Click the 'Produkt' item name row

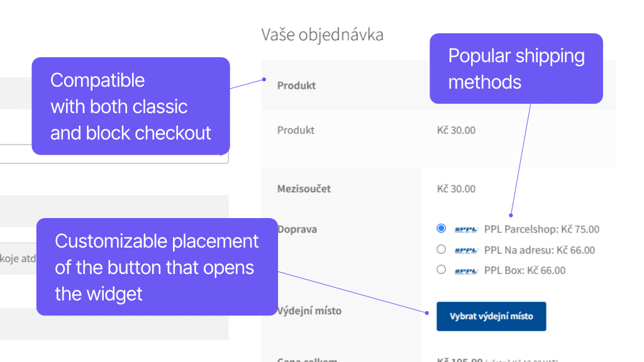click(296, 130)
